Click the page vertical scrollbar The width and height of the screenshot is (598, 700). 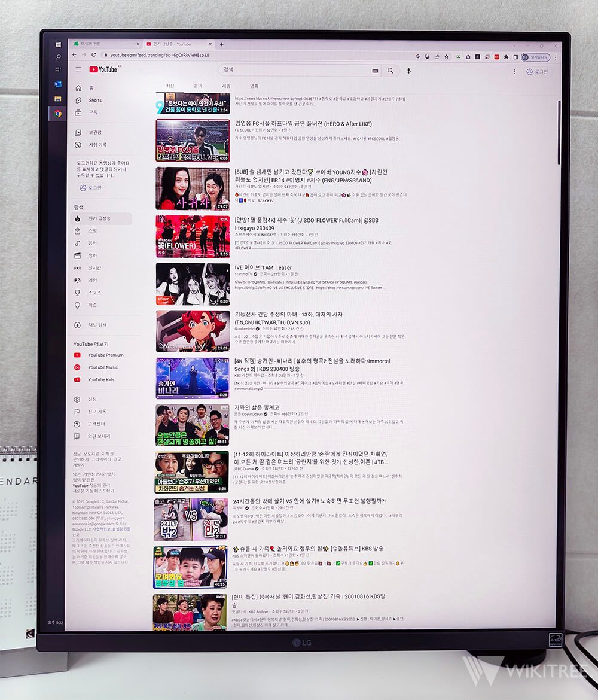[559, 133]
